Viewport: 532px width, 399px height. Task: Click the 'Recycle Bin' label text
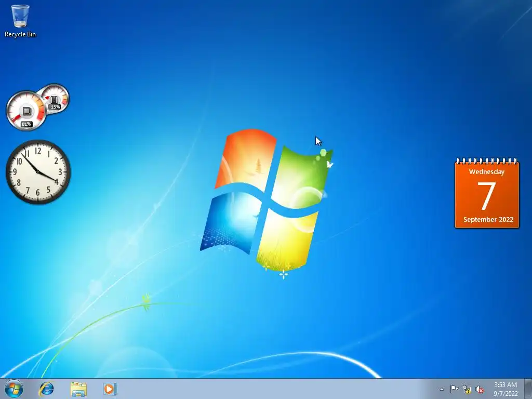20,34
